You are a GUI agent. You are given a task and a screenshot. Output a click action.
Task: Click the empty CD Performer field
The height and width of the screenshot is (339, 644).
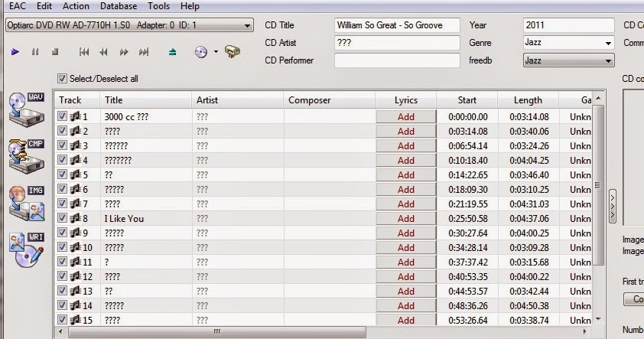pyautogui.click(x=397, y=60)
